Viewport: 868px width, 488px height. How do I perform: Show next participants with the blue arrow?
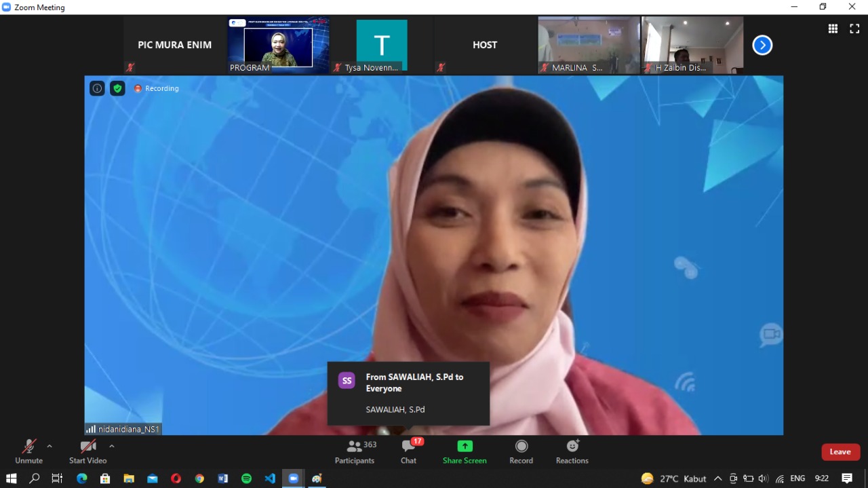click(762, 45)
